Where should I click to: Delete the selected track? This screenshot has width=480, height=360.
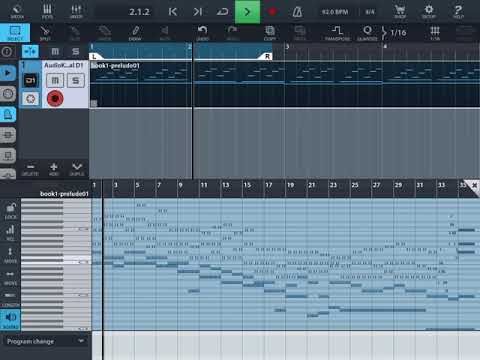[x=30, y=169]
